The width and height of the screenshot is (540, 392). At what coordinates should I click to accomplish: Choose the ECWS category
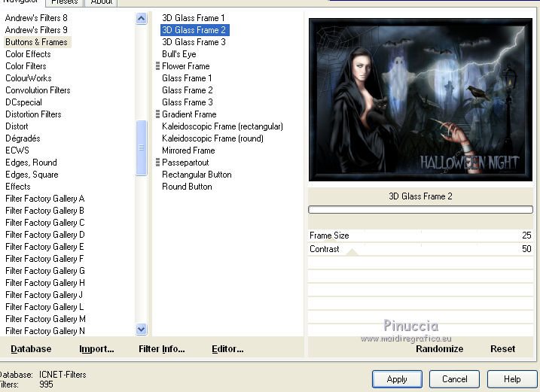point(17,150)
